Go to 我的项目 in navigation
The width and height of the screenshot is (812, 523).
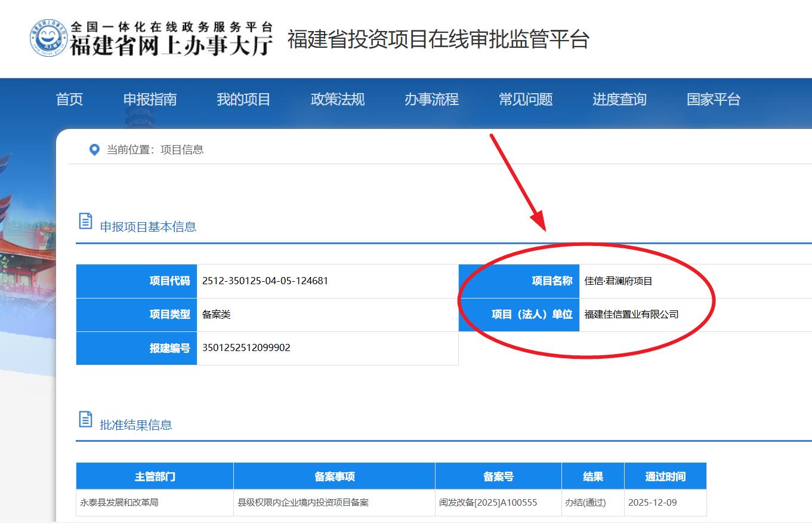[243, 99]
